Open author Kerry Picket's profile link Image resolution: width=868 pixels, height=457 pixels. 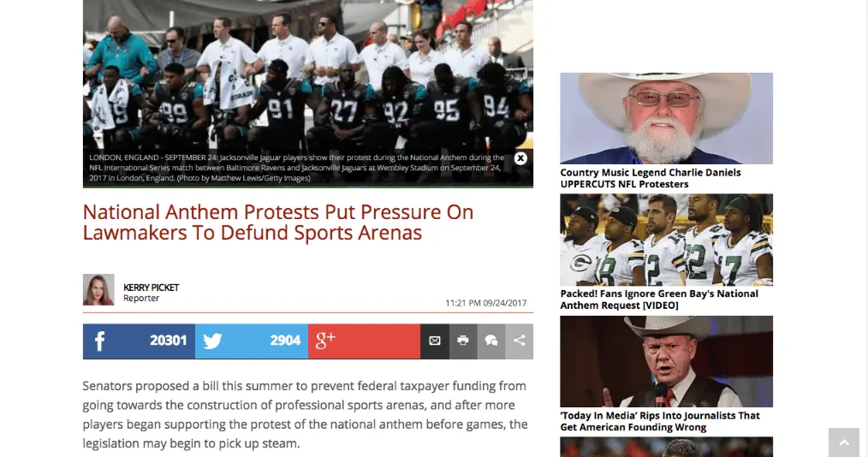click(151, 288)
